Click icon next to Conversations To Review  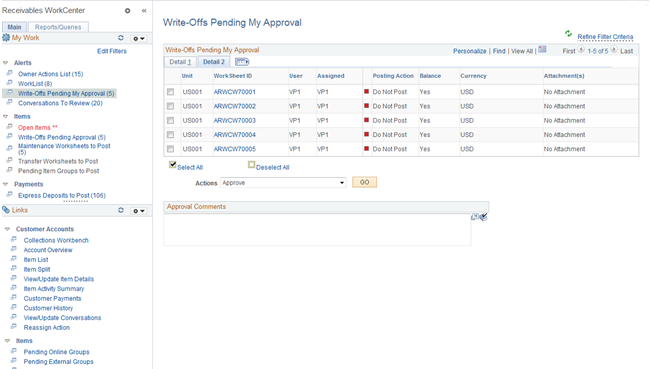click(x=9, y=102)
